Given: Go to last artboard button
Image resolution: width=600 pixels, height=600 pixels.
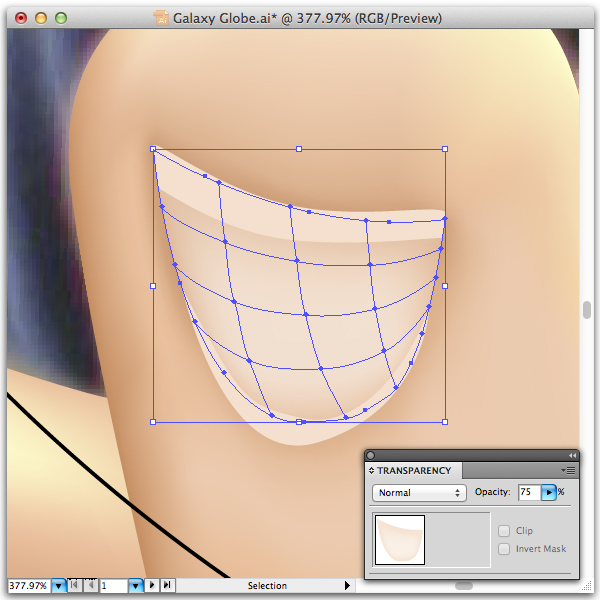Looking at the screenshot, I should point(168,585).
